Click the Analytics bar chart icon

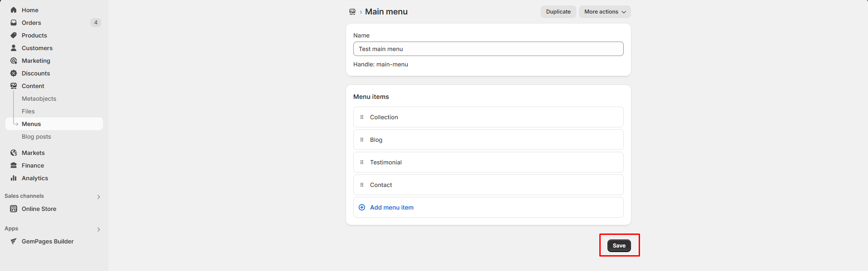(14, 178)
